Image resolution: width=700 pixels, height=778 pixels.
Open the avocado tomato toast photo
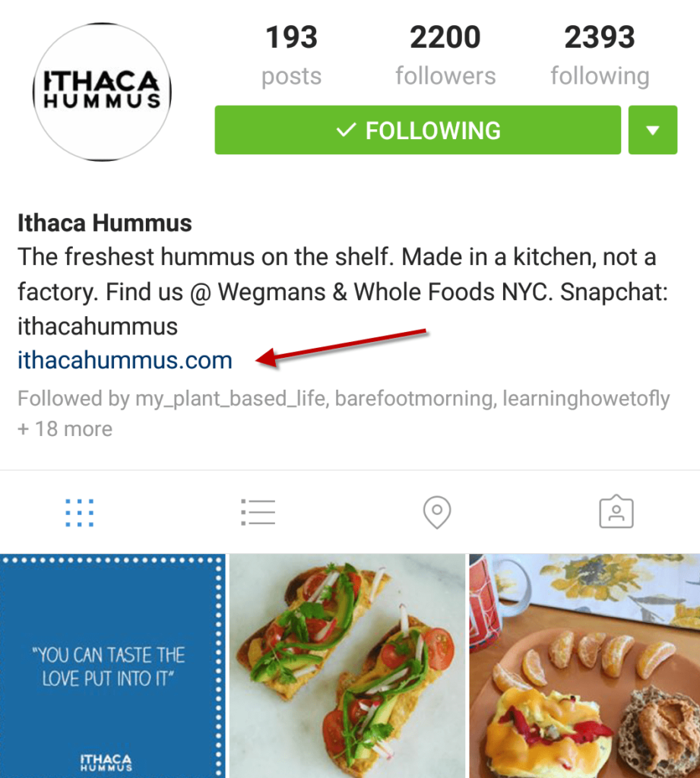[347, 666]
